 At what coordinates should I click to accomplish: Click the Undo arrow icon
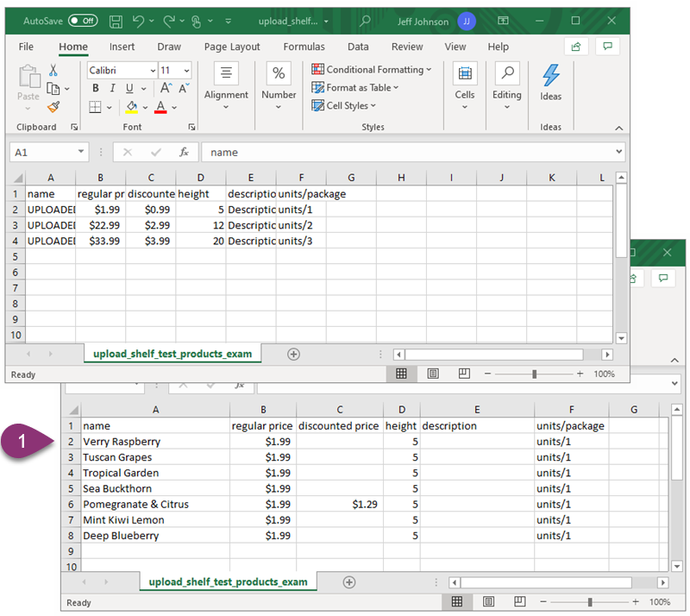coord(138,21)
